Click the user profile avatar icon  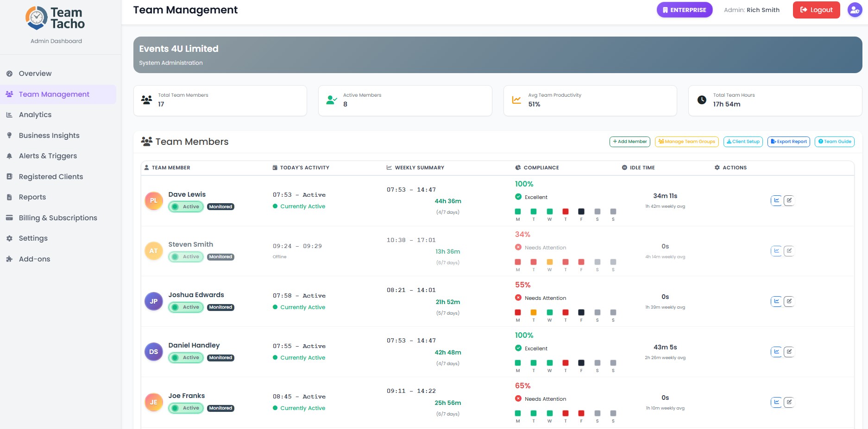coord(855,10)
